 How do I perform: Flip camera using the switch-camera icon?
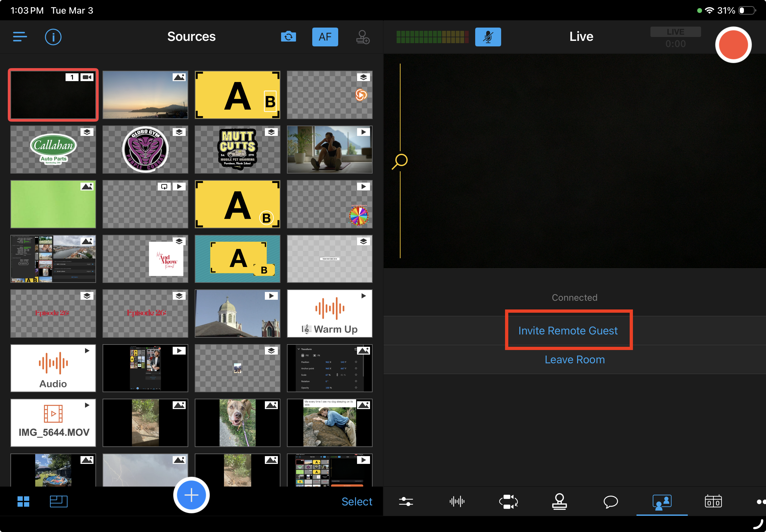click(x=288, y=37)
